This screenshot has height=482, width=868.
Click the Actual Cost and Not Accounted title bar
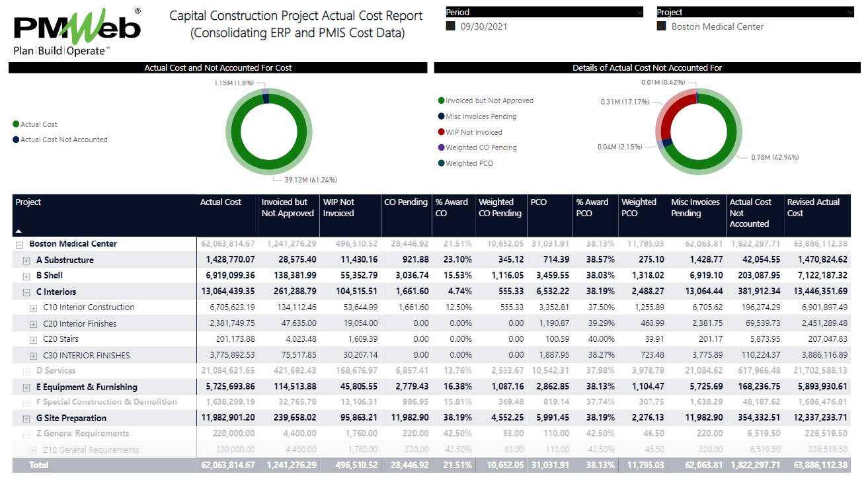pyautogui.click(x=218, y=67)
